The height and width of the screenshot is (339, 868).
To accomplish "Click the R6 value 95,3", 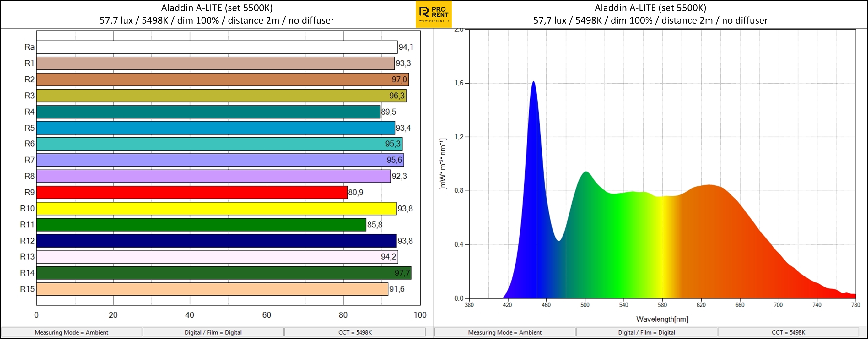I will point(393,144).
